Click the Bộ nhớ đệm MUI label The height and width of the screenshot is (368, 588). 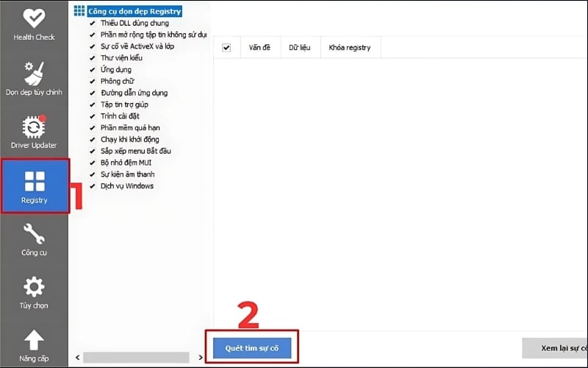click(x=126, y=163)
